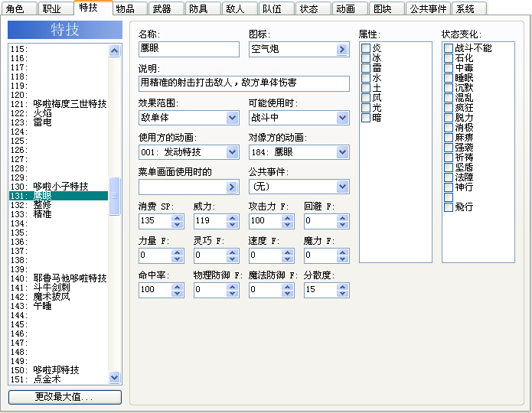Click the 更改最大值 button

coord(65,397)
